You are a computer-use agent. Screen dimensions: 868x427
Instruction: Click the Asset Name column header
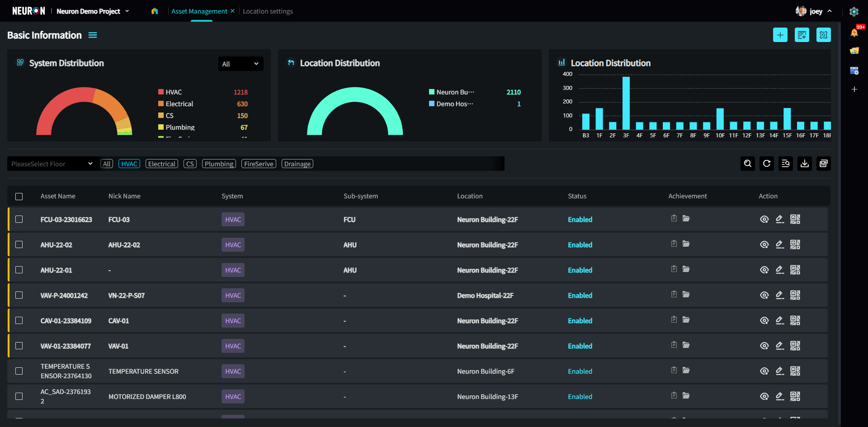[x=58, y=196]
